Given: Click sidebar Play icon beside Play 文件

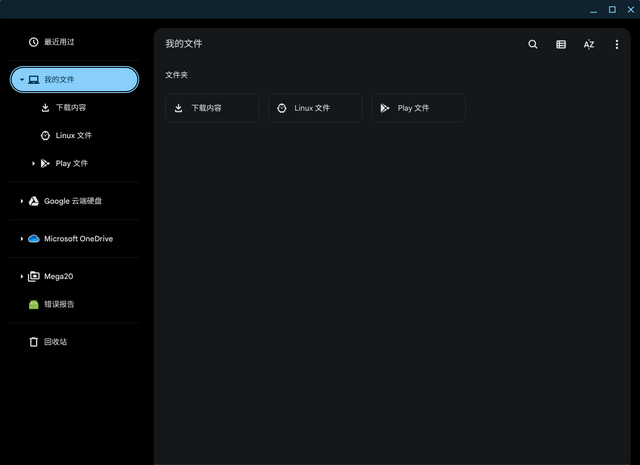Looking at the screenshot, I should (x=45, y=163).
